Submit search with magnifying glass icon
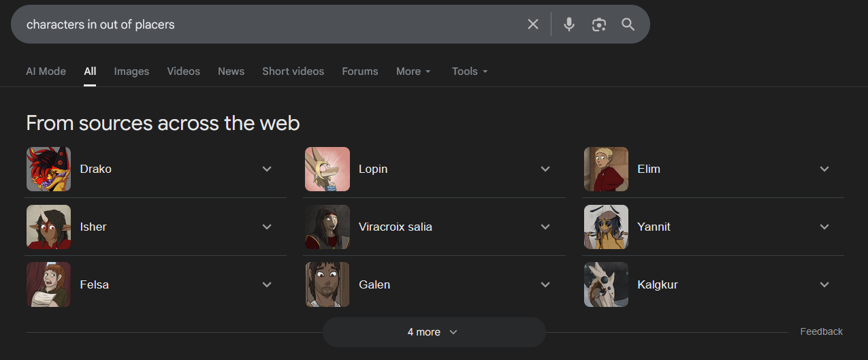Screen dimensions: 868x360 628,24
